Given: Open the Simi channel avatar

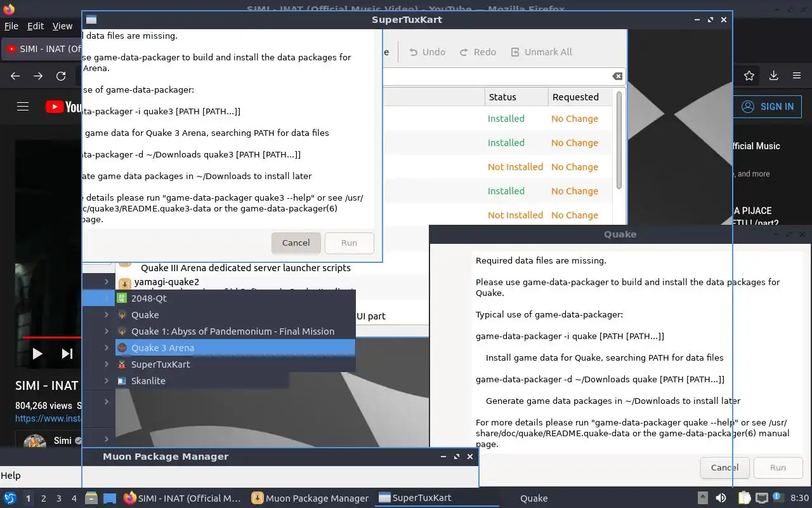Looking at the screenshot, I should (35, 441).
